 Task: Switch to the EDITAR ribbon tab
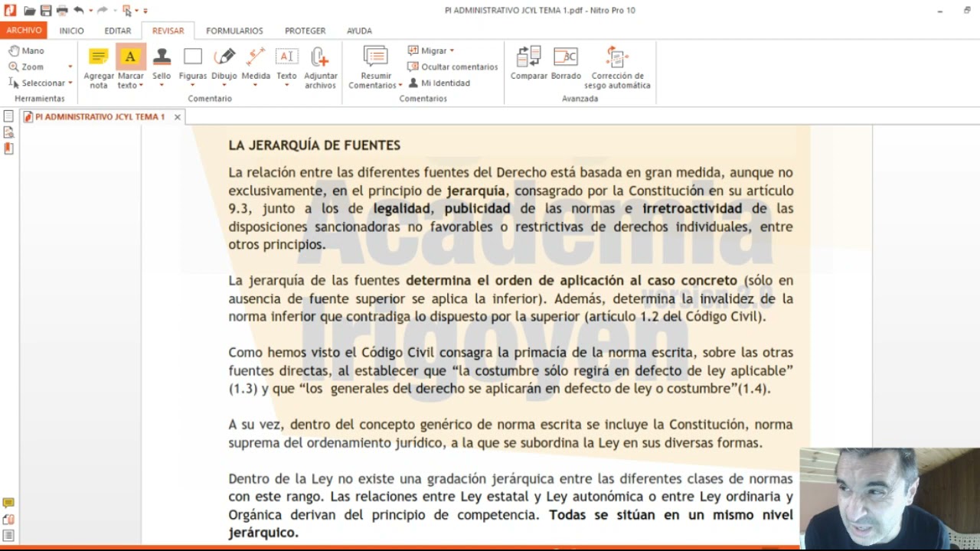click(117, 31)
